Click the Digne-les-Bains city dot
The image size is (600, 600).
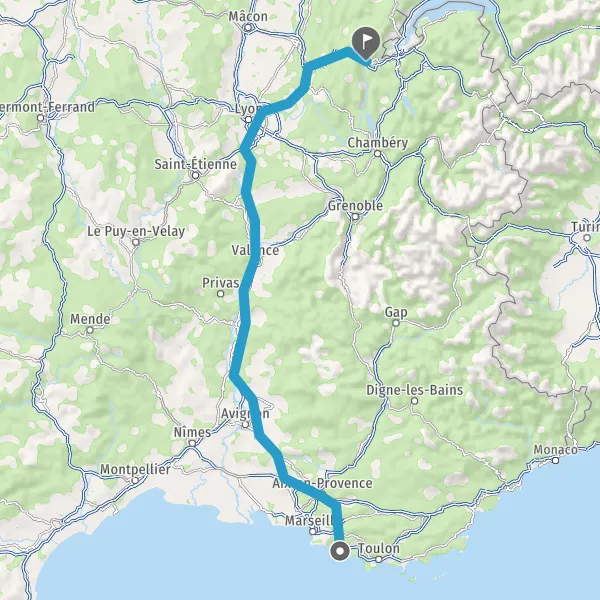[x=414, y=401]
